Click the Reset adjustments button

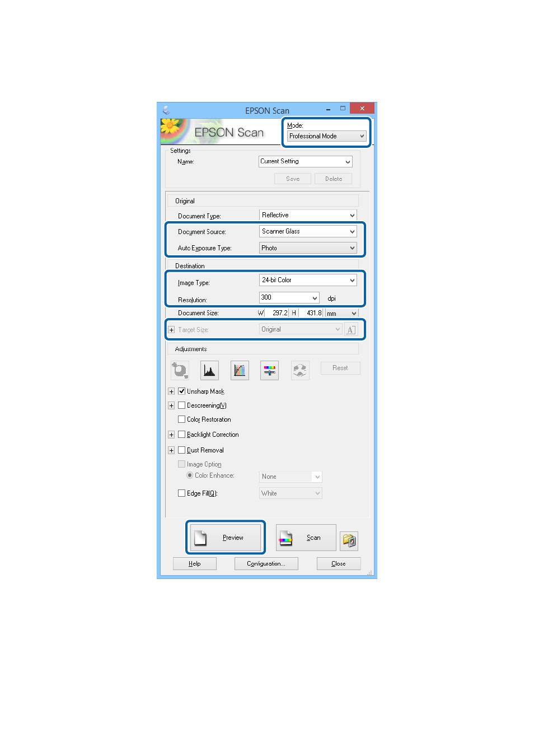[340, 368]
